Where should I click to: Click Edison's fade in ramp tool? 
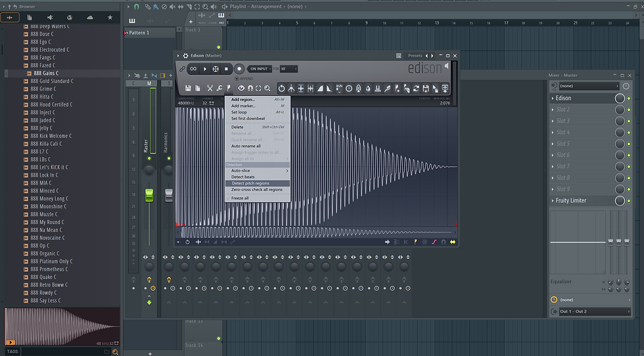click(320, 88)
